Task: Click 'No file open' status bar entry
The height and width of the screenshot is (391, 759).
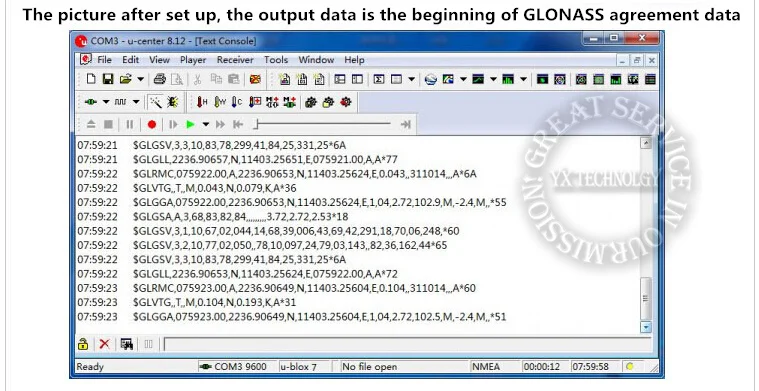Action: (x=370, y=367)
